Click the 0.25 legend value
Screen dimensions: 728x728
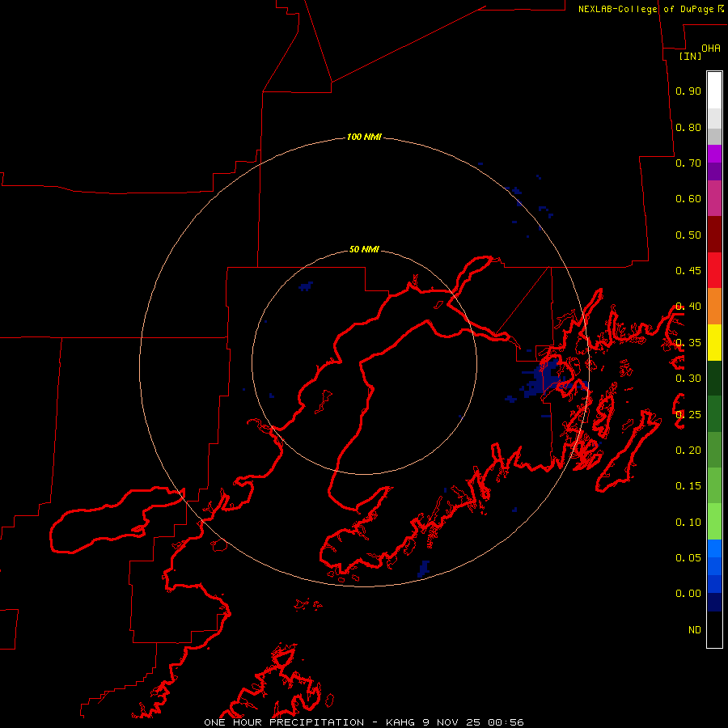[688, 415]
